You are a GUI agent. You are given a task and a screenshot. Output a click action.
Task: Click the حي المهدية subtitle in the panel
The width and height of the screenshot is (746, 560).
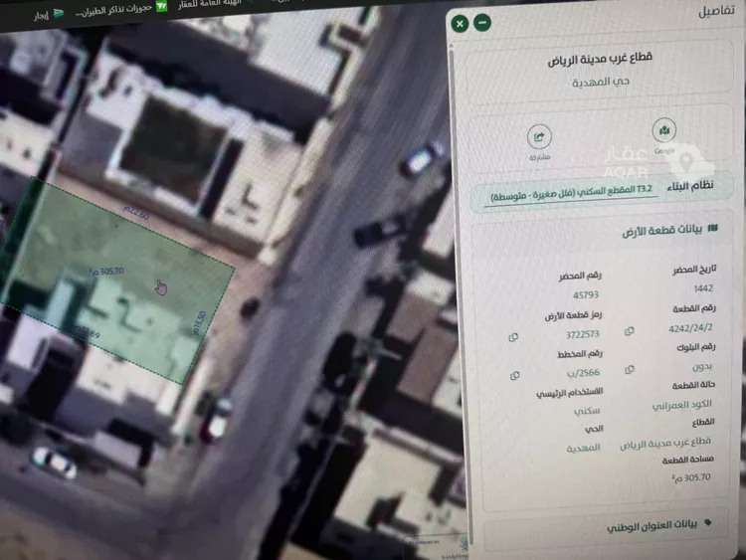point(601,82)
